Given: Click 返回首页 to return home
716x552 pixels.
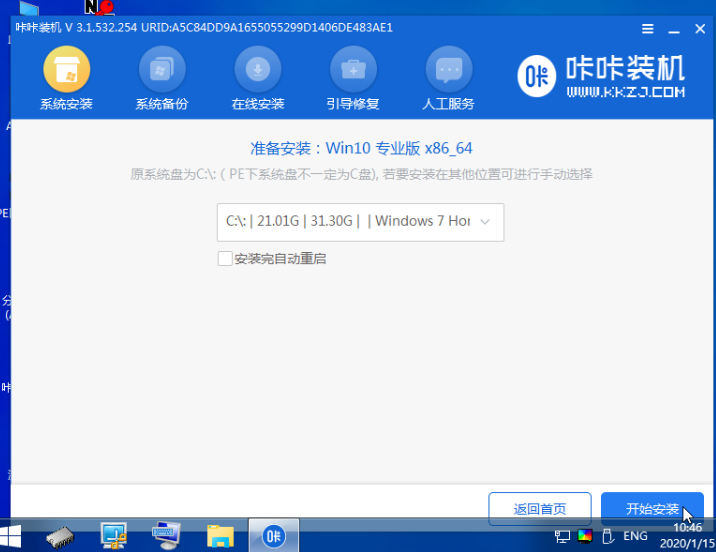Looking at the screenshot, I should [x=540, y=509].
